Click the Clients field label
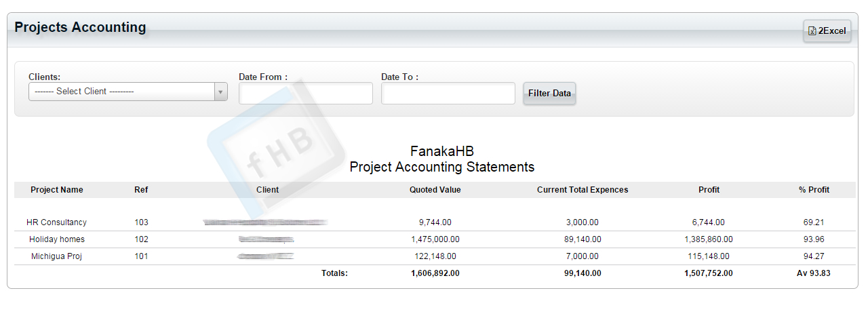 [x=45, y=77]
